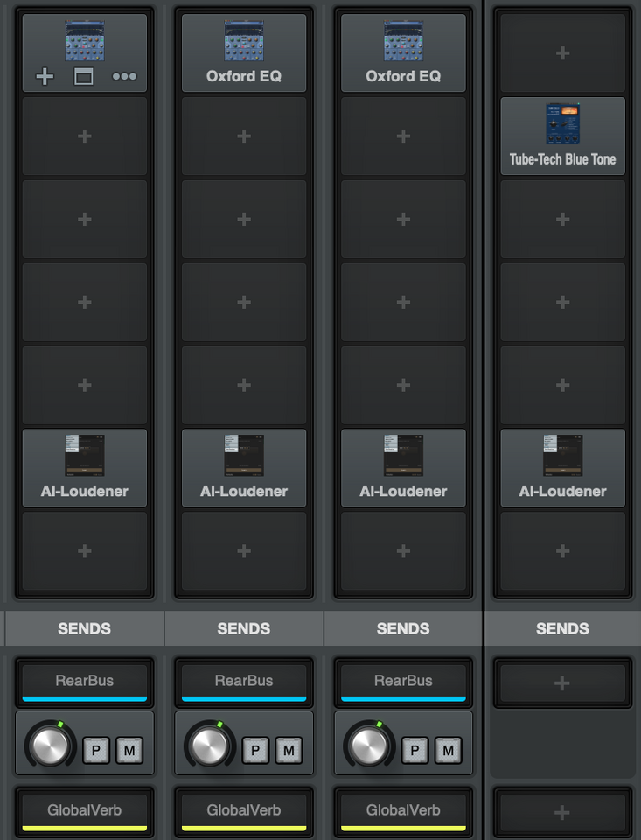Add plugin in slot directly below third strip's Oxford EQ
This screenshot has height=840, width=641.
click(403, 136)
